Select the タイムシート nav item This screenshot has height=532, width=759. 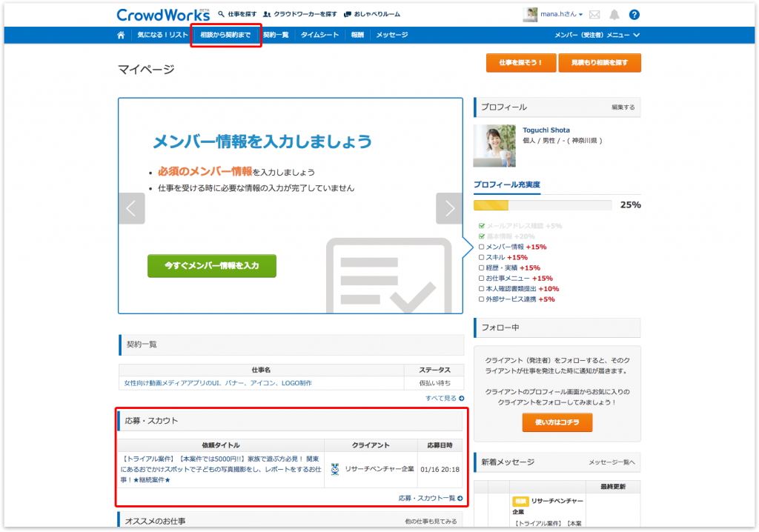(320, 35)
